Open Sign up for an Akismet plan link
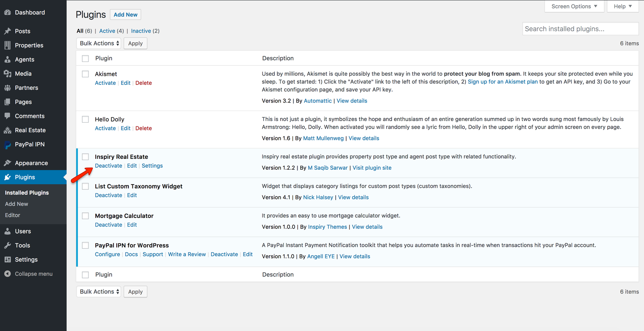Screen dimensions: 644x331 coord(503,82)
